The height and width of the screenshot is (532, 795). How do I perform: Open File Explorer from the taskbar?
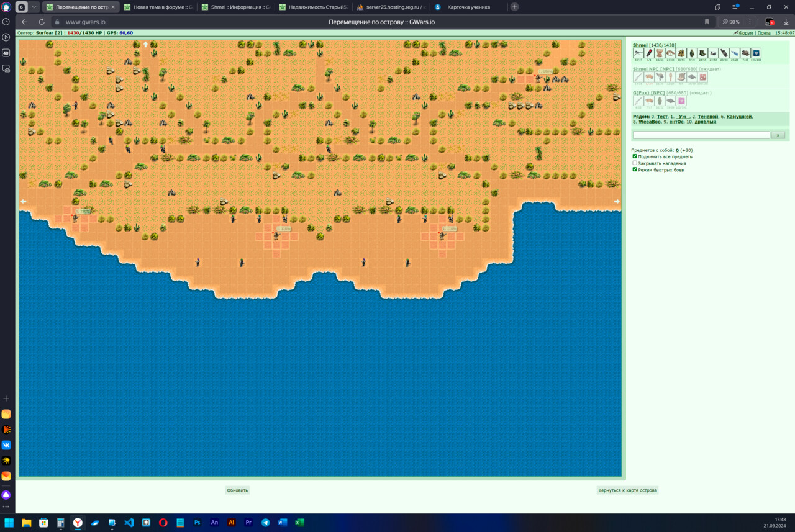[26, 523]
